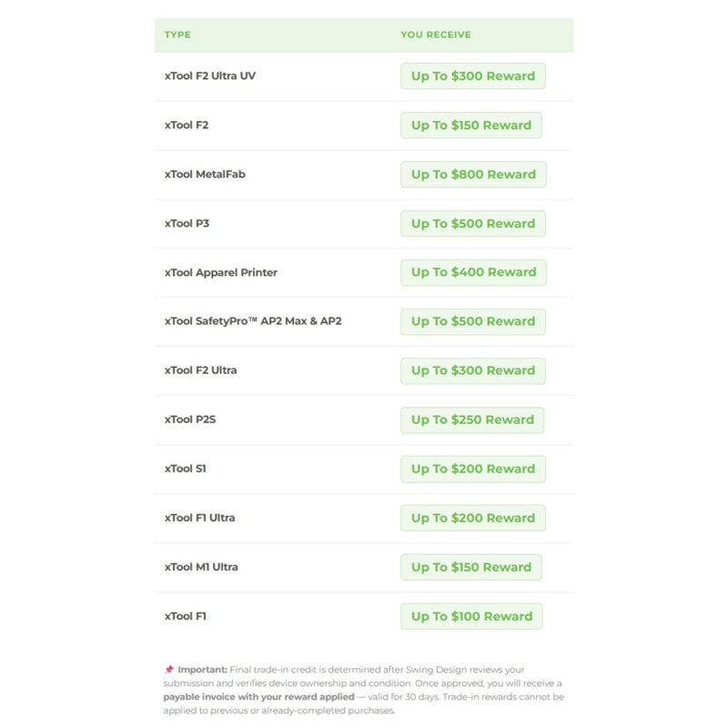Click Up To $400 Reward badge
Viewport: 728px width, 728px height.
473,272
